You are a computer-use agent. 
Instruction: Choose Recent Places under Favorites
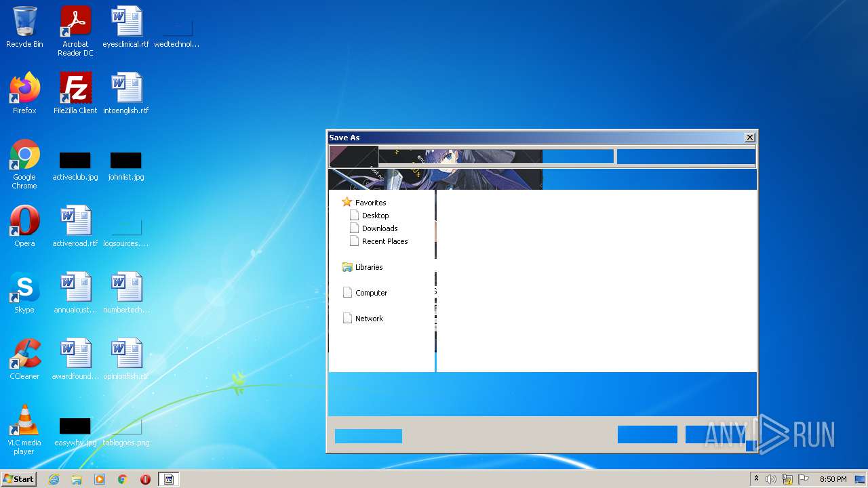pos(378,241)
